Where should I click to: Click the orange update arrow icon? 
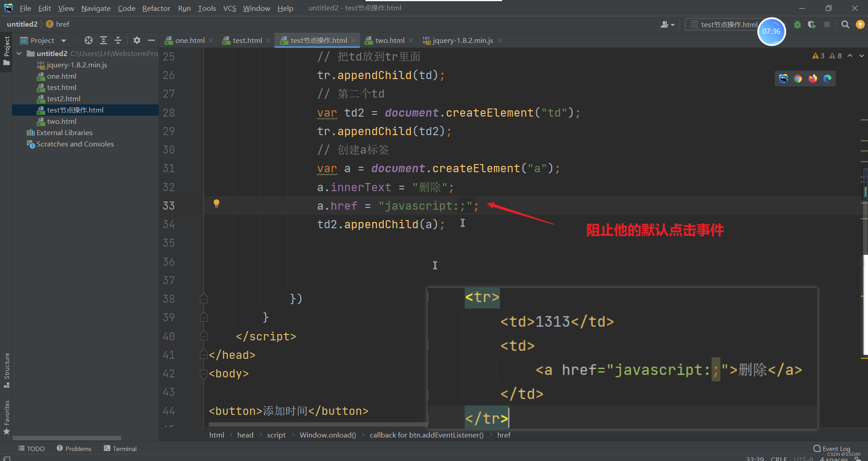860,24
